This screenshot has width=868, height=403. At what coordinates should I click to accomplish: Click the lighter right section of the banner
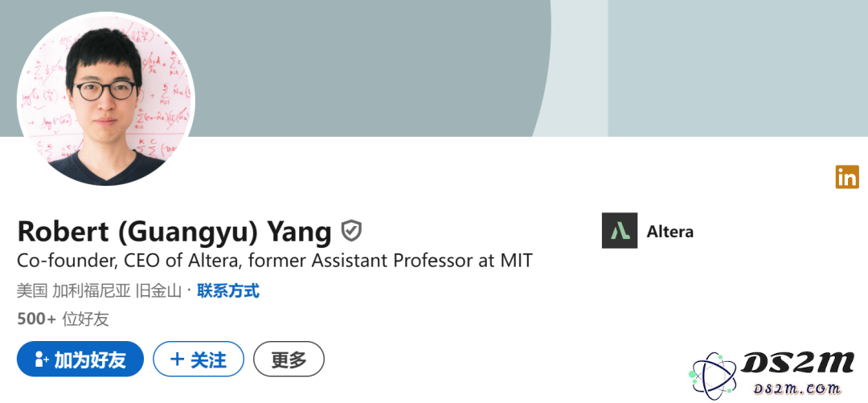(738, 68)
